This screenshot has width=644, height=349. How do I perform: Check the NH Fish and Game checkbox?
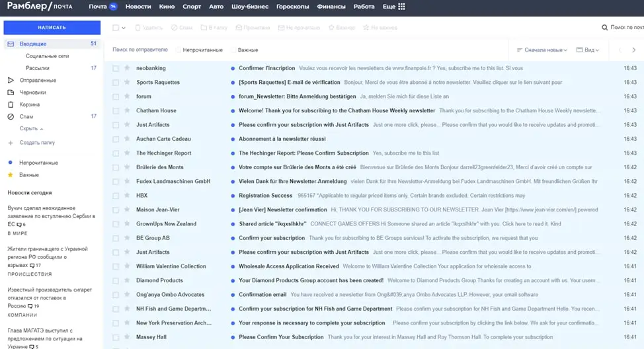[x=116, y=309]
